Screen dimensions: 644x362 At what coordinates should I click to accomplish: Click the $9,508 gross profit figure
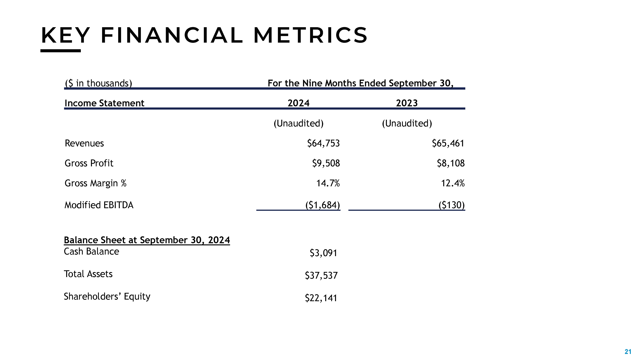click(326, 163)
